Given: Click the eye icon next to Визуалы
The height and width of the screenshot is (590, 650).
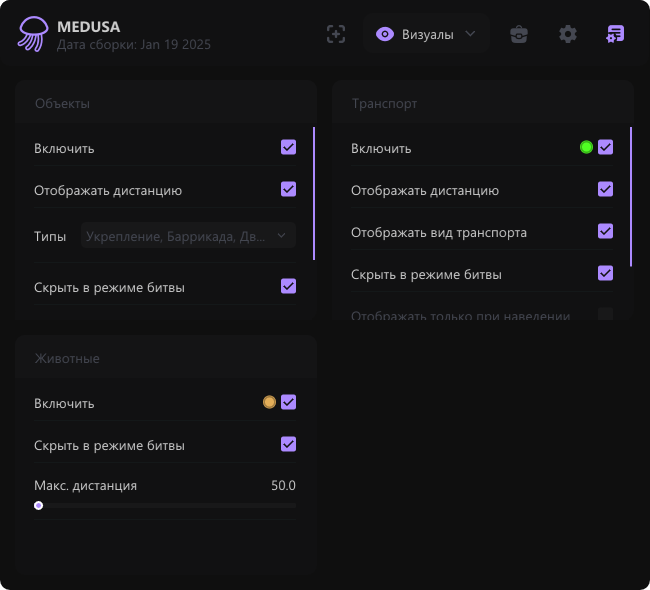Looking at the screenshot, I should click(x=384, y=34).
